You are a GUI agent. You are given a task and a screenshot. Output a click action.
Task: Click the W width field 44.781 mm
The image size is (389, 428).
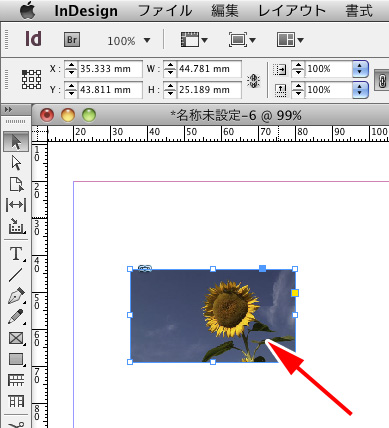click(209, 69)
